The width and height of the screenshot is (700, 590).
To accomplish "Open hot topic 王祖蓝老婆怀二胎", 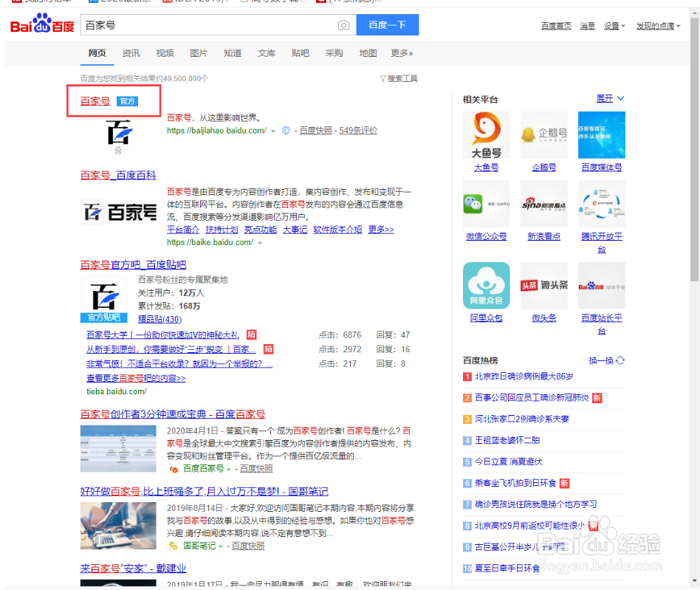I will point(507,440).
